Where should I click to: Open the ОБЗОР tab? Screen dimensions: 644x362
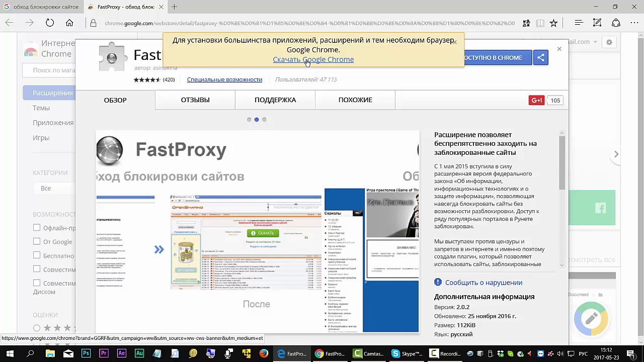(115, 100)
